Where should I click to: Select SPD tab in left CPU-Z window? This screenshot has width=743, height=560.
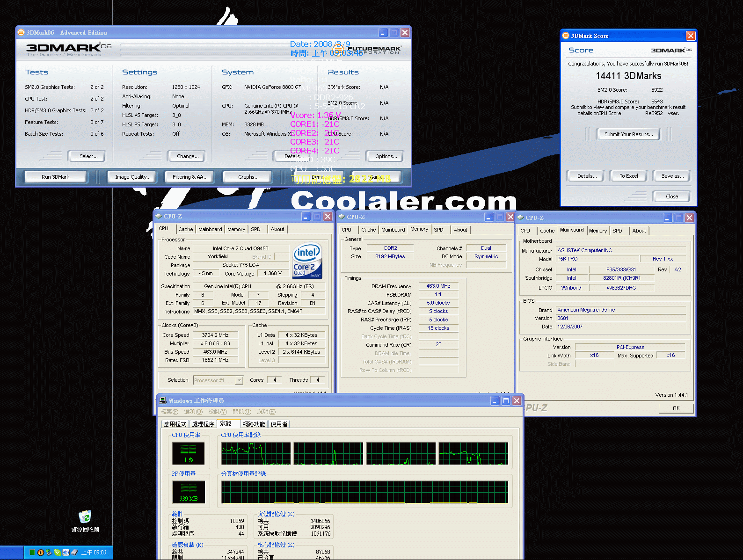tap(255, 229)
